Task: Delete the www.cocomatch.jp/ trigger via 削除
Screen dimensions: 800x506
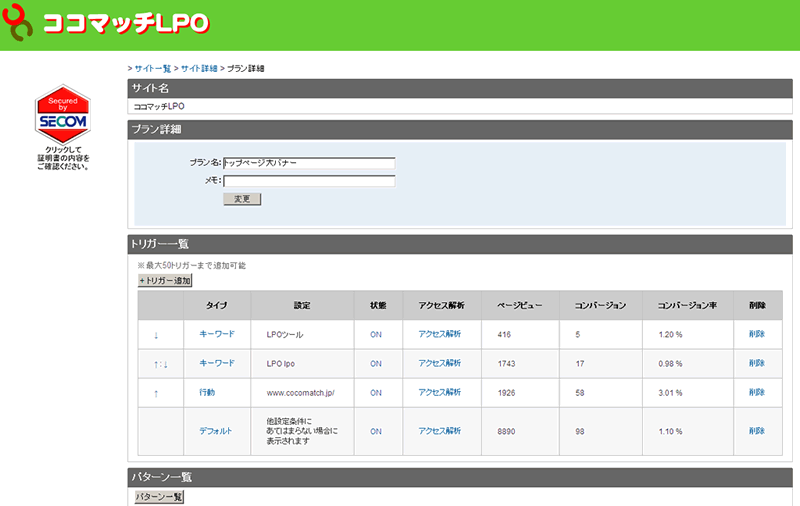Action: (x=757, y=392)
